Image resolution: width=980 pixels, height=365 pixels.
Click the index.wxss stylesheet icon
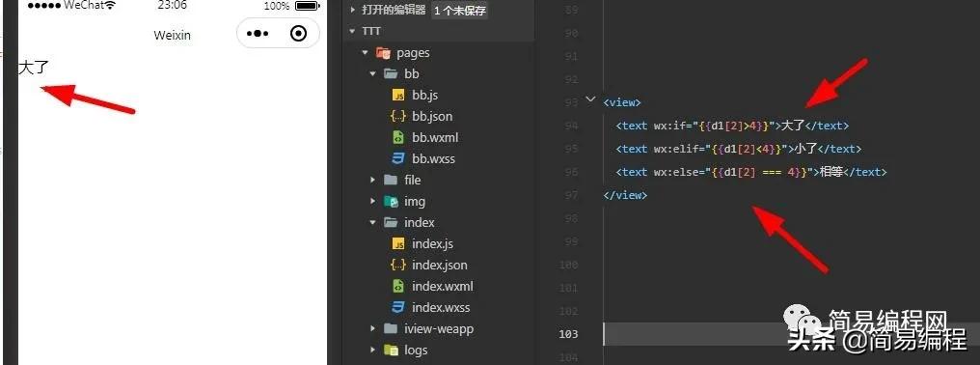pyautogui.click(x=398, y=308)
